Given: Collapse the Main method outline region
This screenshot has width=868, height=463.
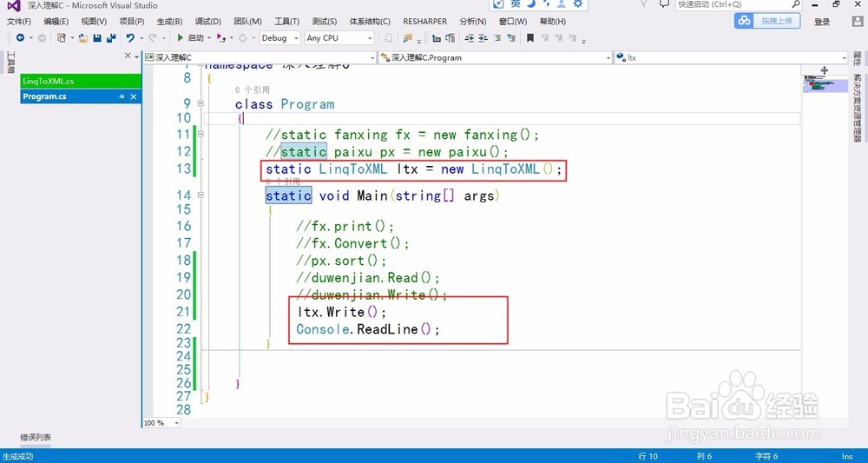Looking at the screenshot, I should (201, 195).
